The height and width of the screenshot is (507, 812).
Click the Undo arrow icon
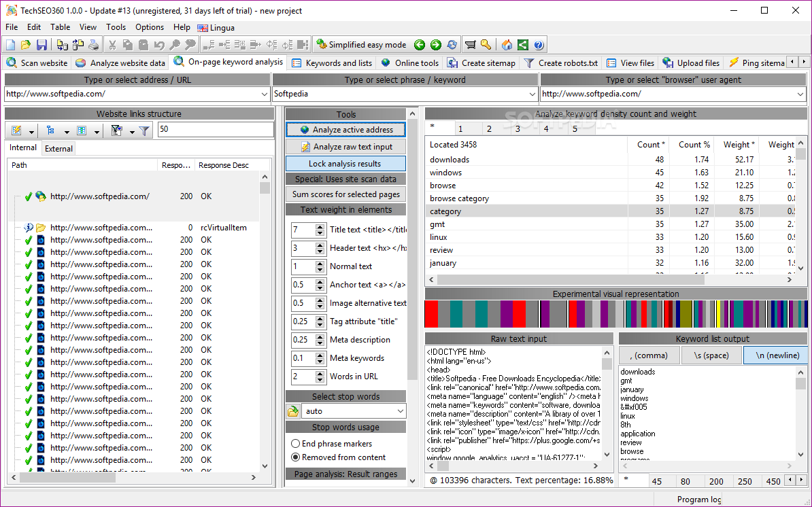pyautogui.click(x=159, y=45)
